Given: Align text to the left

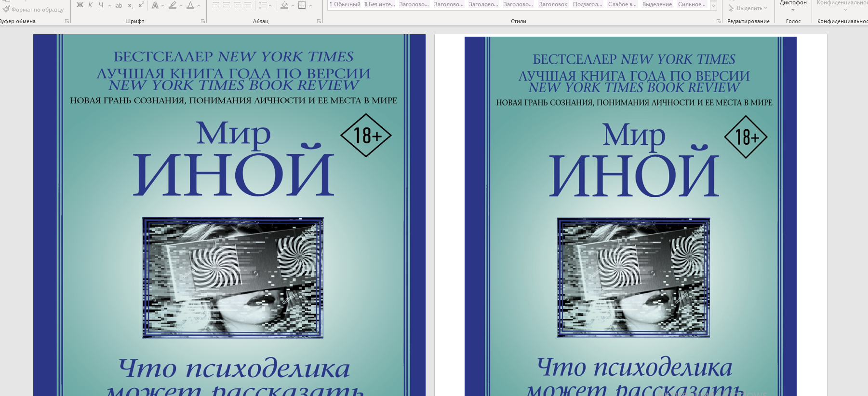Looking at the screenshot, I should pyautogui.click(x=215, y=5).
